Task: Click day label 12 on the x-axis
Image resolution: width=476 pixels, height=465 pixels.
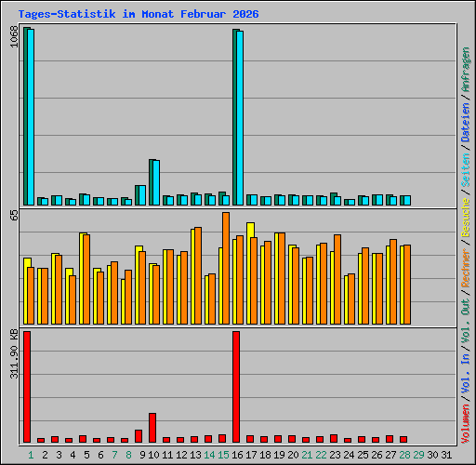Action: [181, 455]
